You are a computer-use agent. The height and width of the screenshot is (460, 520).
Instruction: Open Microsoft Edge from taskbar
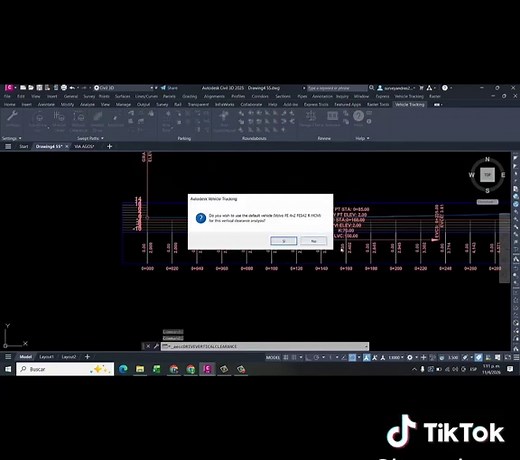(x=123, y=369)
